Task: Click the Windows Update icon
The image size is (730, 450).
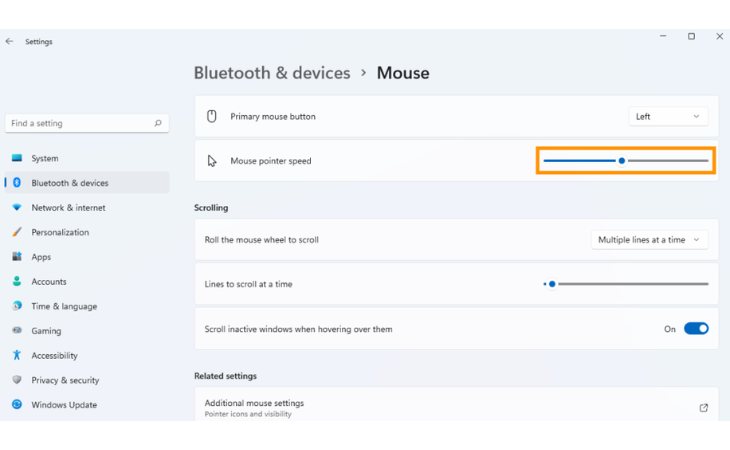Action: (17, 405)
